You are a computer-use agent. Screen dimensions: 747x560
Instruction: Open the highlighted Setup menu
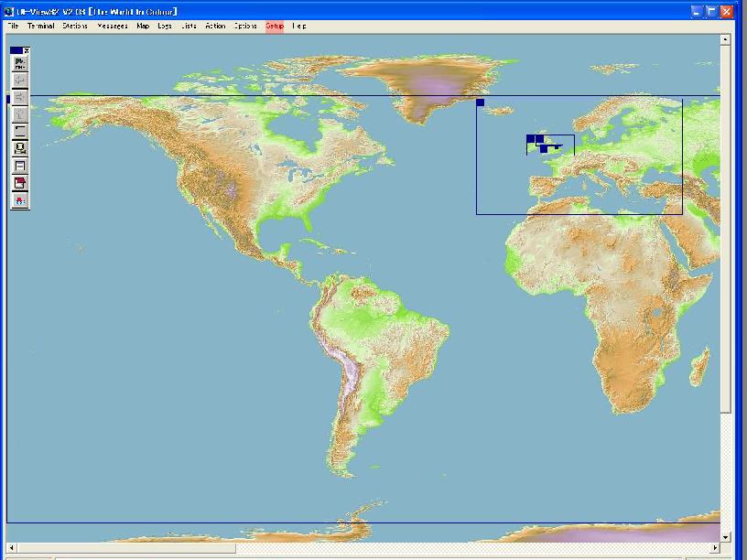pyautogui.click(x=275, y=26)
